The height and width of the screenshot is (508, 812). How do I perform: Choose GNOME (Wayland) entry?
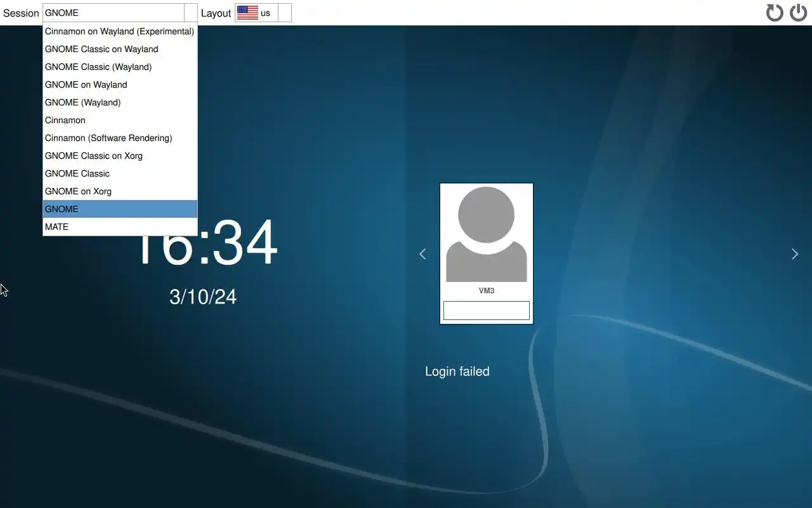point(120,102)
